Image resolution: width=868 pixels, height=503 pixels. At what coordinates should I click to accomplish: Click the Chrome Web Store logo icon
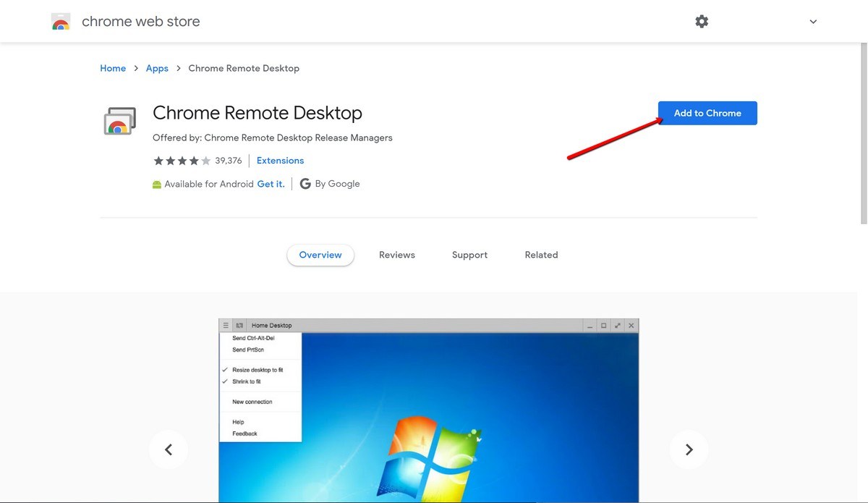tap(61, 21)
